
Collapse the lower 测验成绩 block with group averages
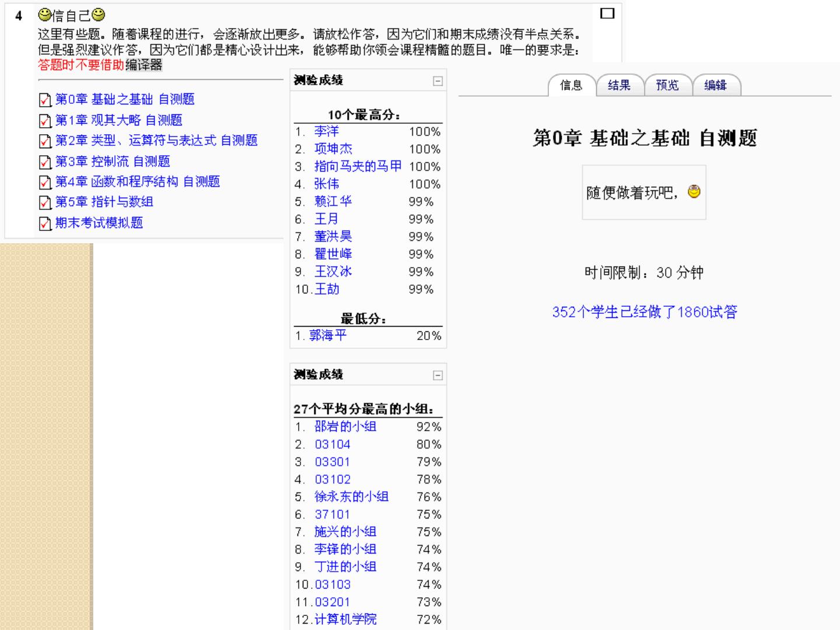pos(437,375)
